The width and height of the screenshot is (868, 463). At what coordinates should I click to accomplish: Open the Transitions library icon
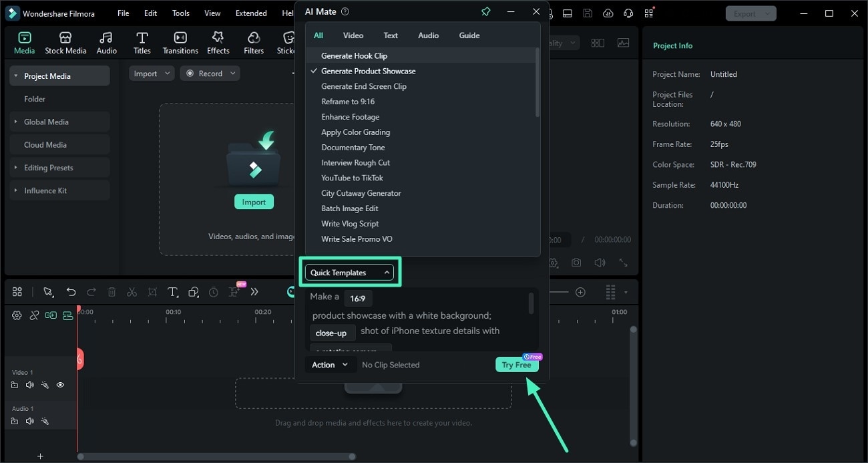point(180,37)
